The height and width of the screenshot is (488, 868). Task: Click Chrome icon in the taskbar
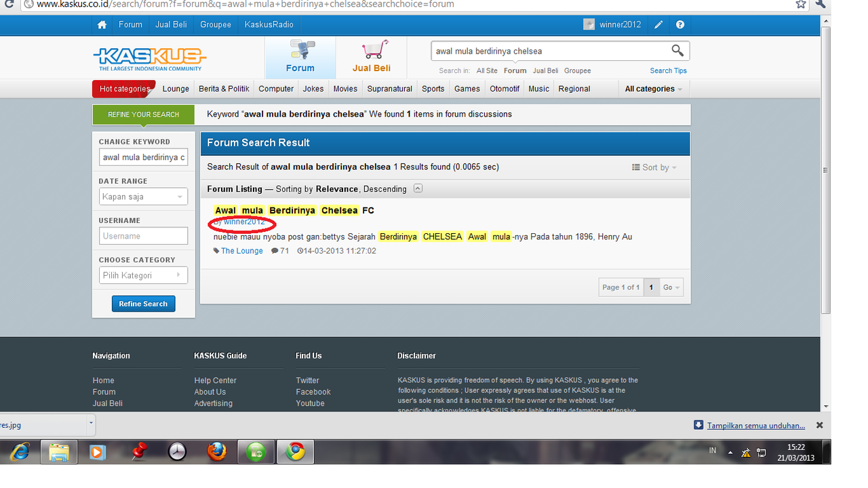295,451
